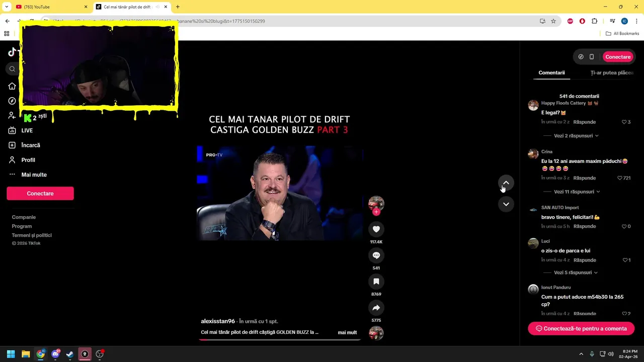The image size is (644, 362).
Task: Show hidden tray icons chevron
Action: tap(581, 354)
